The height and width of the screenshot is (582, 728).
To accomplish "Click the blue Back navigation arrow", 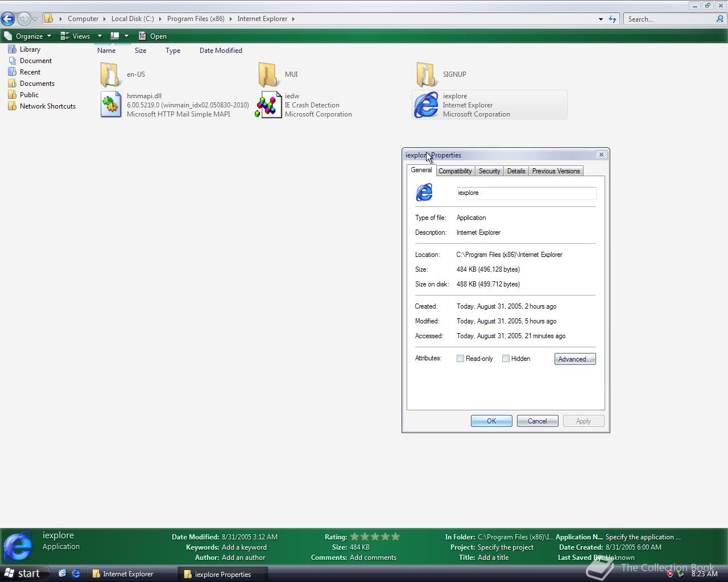I will (x=8, y=19).
